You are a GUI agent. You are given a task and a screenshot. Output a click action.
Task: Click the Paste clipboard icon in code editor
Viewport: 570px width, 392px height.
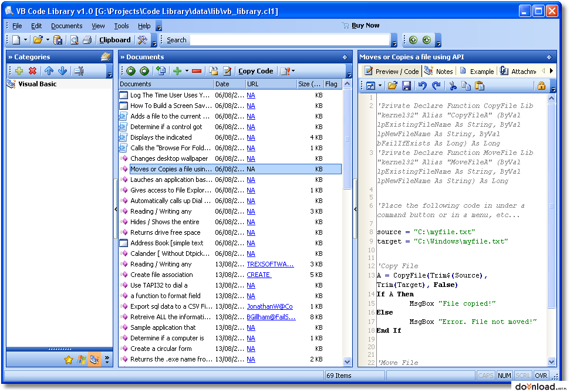point(480,86)
